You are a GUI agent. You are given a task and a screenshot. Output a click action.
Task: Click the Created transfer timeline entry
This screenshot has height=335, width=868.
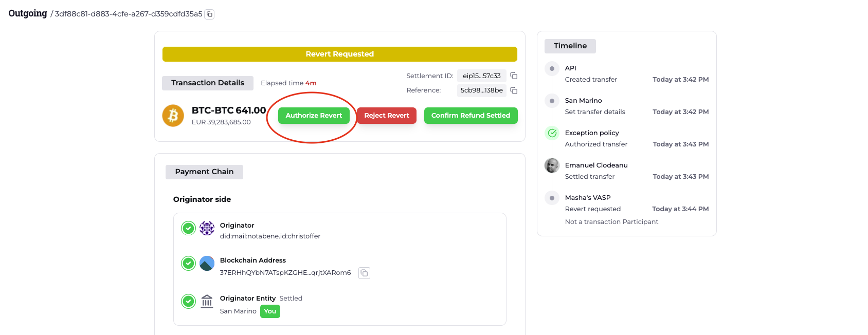point(591,80)
